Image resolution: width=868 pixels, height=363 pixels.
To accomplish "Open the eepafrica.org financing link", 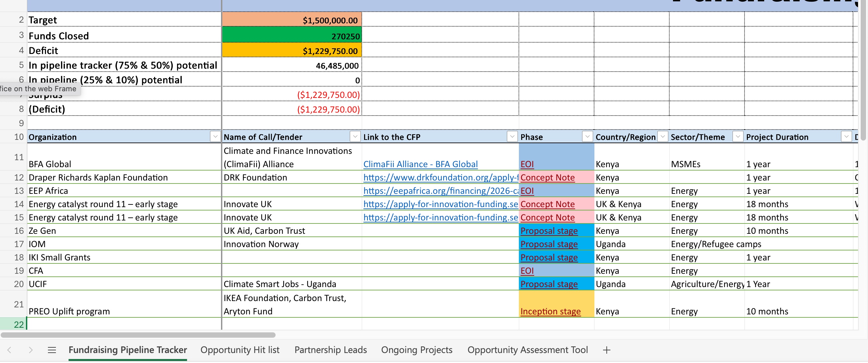I will pyautogui.click(x=441, y=191).
